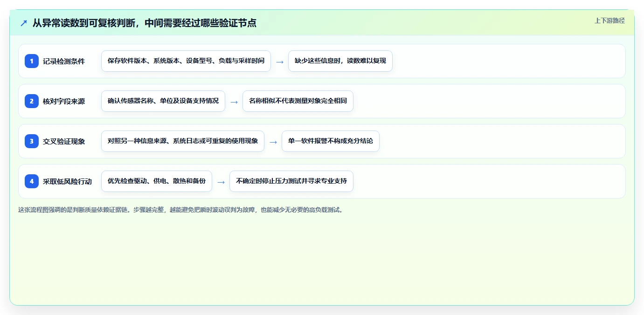Click the box 确认传感器名称、单位及设备支持情况
Image resolution: width=644 pixels, height=315 pixels.
coord(163,101)
